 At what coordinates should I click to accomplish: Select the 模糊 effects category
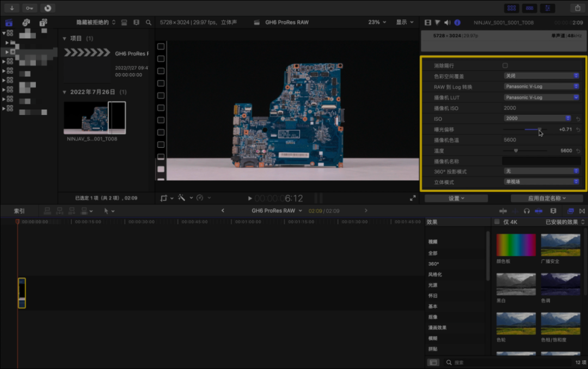point(433,338)
